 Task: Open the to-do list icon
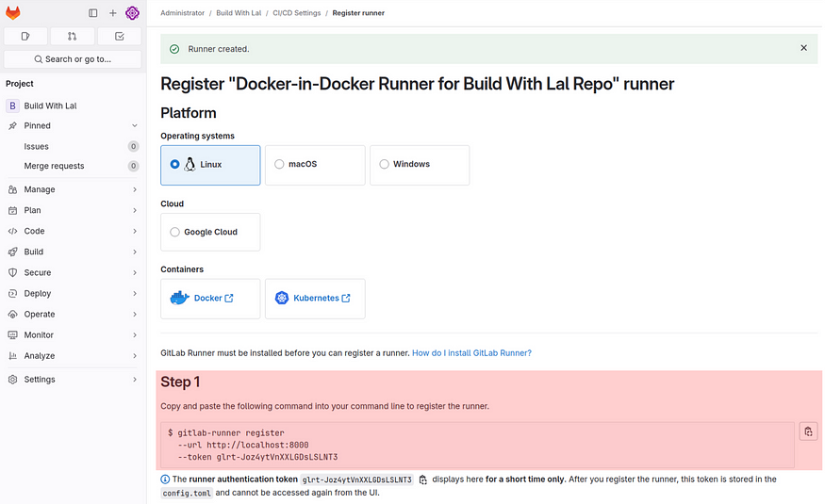[120, 36]
